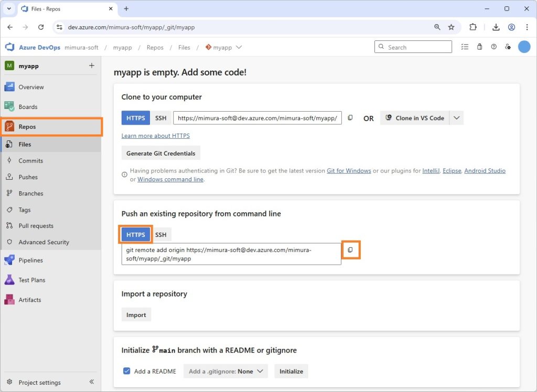Switch clone protocol to SSH
The height and width of the screenshot is (392, 537).
pos(161,118)
